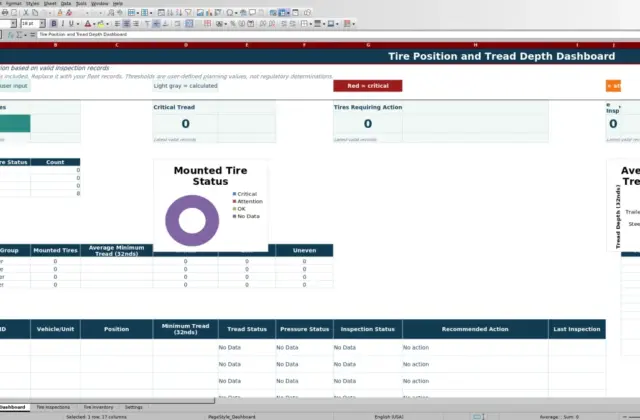
Task: Toggle Bold formatting
Action: tap(53, 24)
